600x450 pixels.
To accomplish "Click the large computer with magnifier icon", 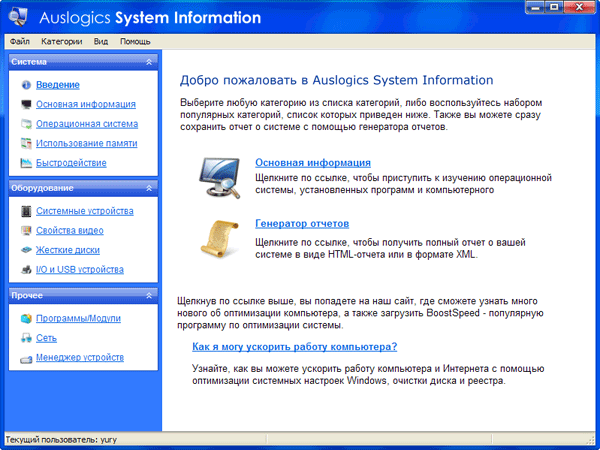I will tap(220, 178).
